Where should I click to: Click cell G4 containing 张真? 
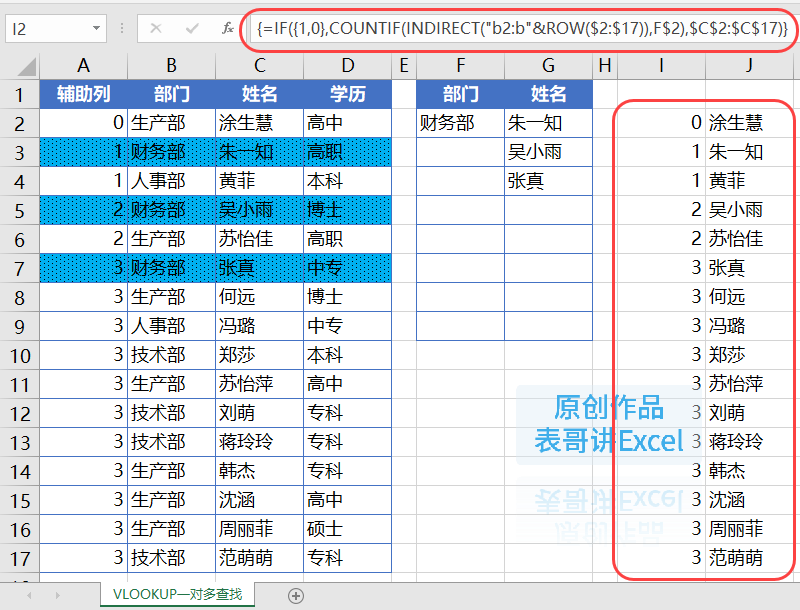pyautogui.click(x=548, y=181)
